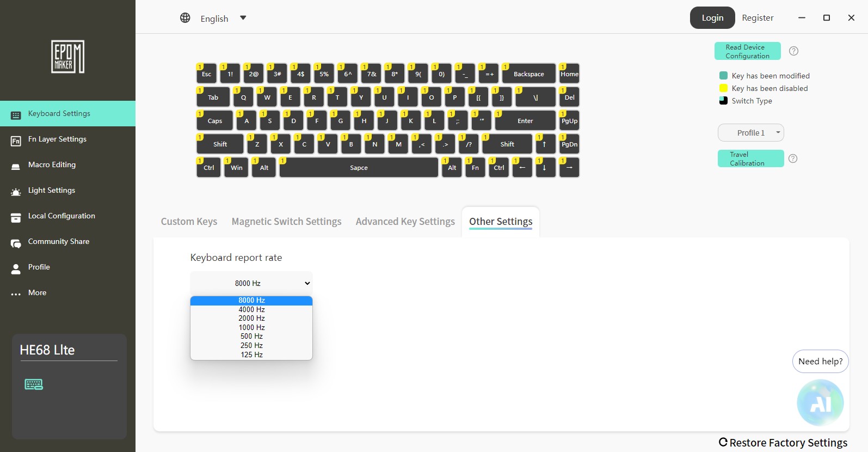Select the right arrow key on layout
This screenshot has height=452, width=868.
point(569,168)
